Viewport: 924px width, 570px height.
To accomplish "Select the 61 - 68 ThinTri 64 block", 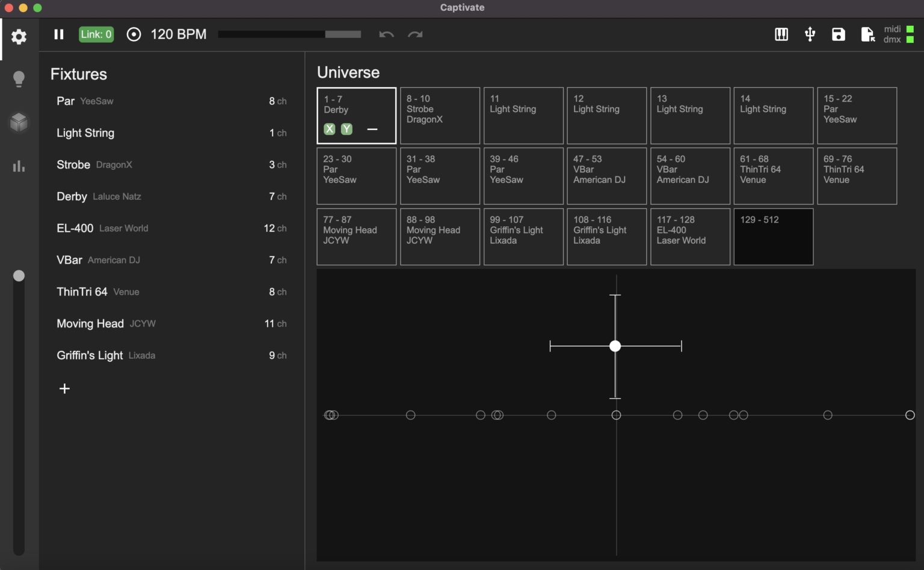I will tap(774, 176).
